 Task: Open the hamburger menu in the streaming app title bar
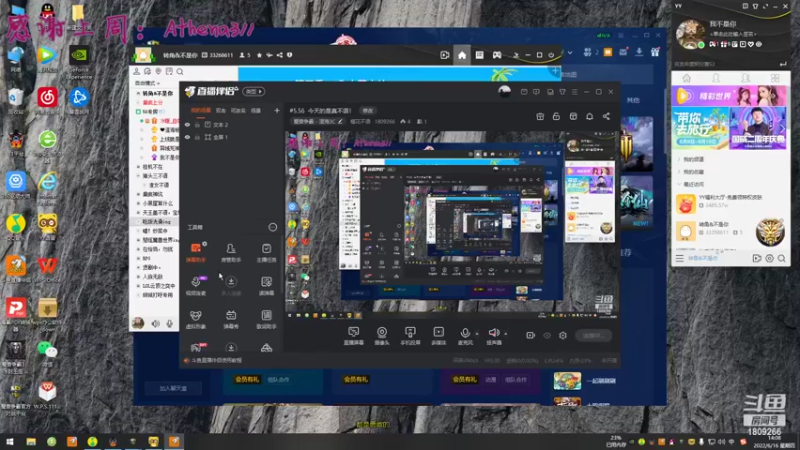pos(574,92)
